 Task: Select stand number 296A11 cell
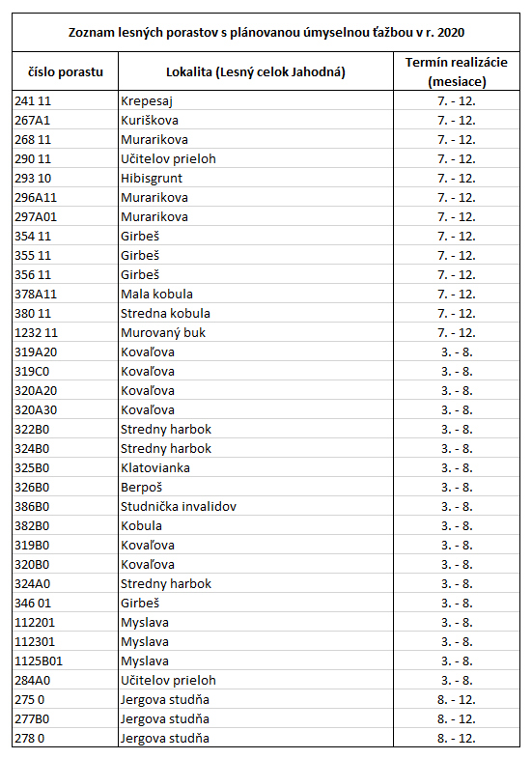(x=66, y=198)
